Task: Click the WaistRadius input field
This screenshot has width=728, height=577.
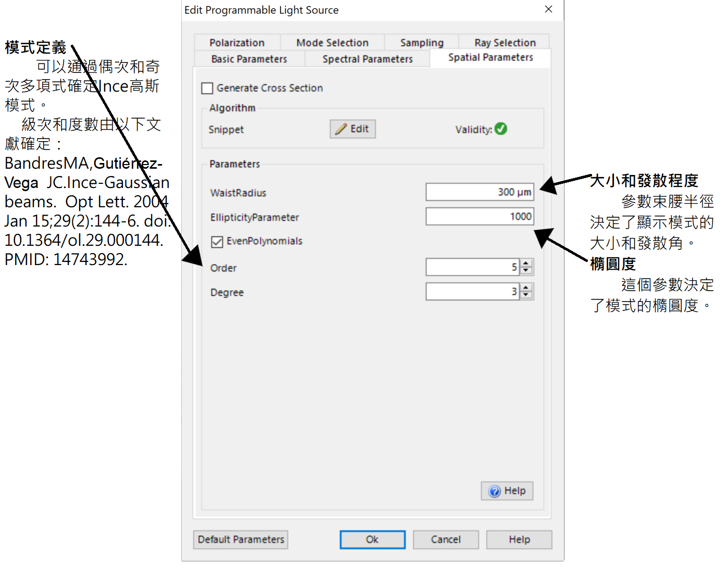Action: click(x=480, y=192)
